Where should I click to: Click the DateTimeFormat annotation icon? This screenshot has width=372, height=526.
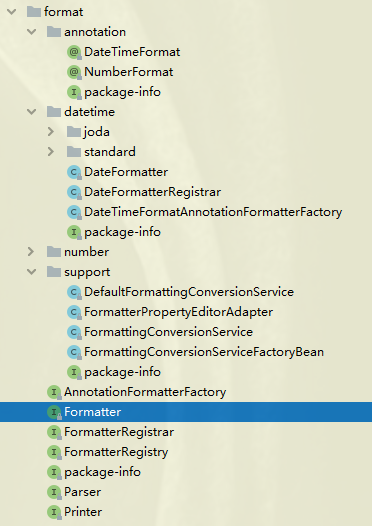(74, 52)
